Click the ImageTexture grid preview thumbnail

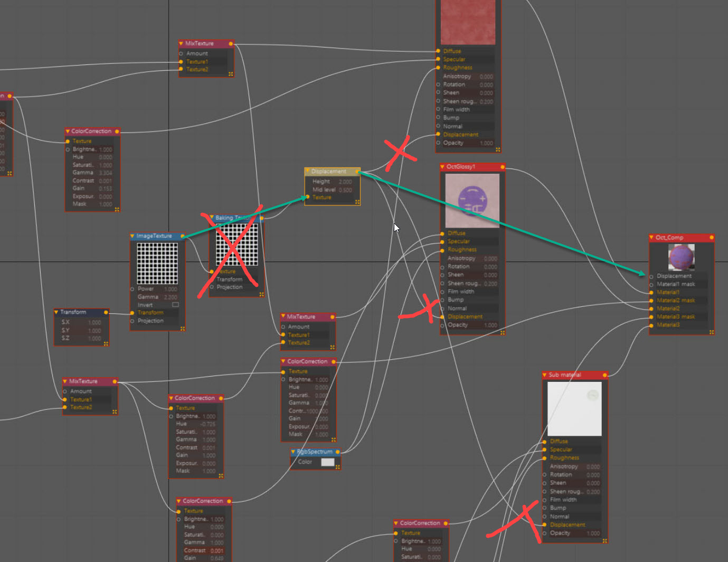[x=157, y=264]
